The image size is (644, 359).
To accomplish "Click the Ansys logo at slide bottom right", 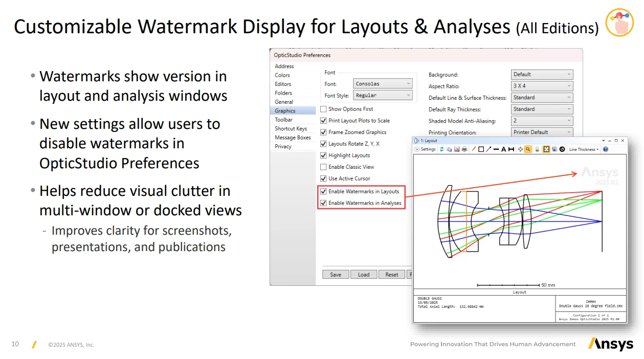I will point(611,344).
